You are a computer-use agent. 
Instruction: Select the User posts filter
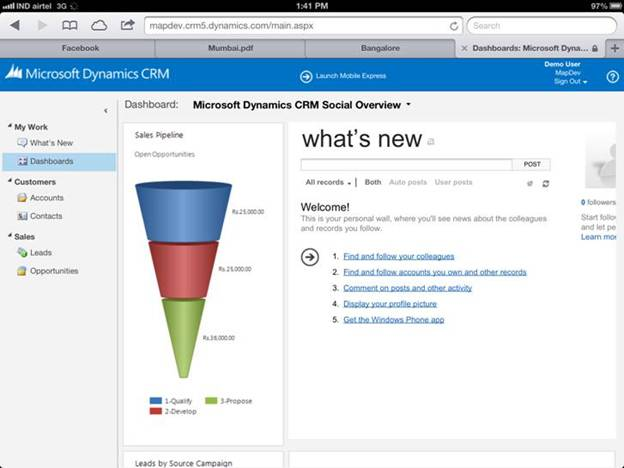(x=453, y=182)
